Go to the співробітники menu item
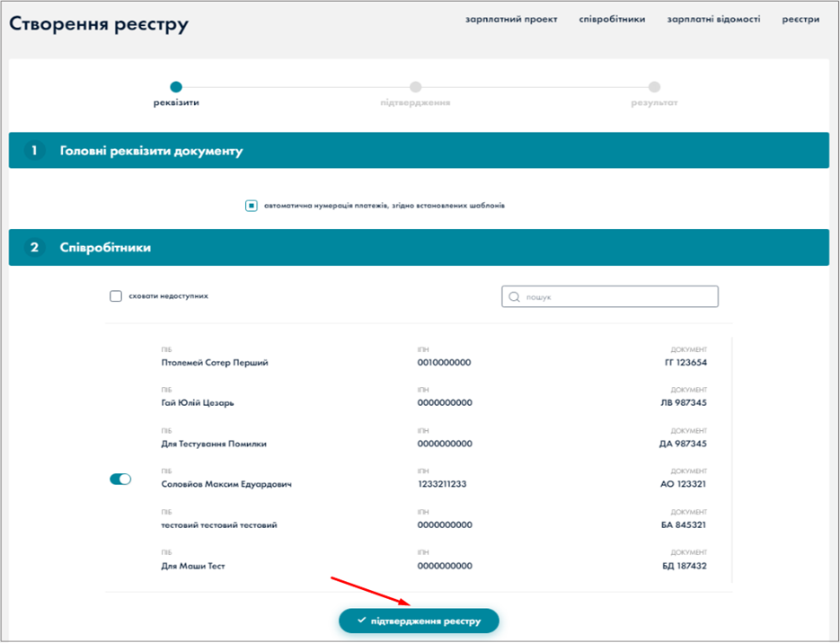840x643 pixels. click(x=612, y=20)
